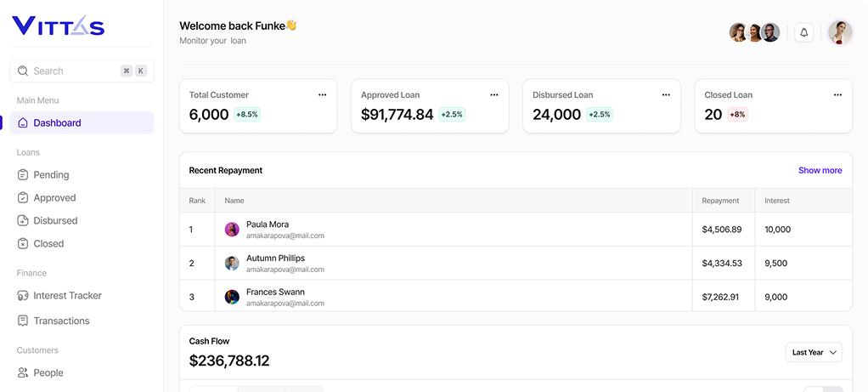Open the Approved Loan card options menu

click(x=493, y=95)
